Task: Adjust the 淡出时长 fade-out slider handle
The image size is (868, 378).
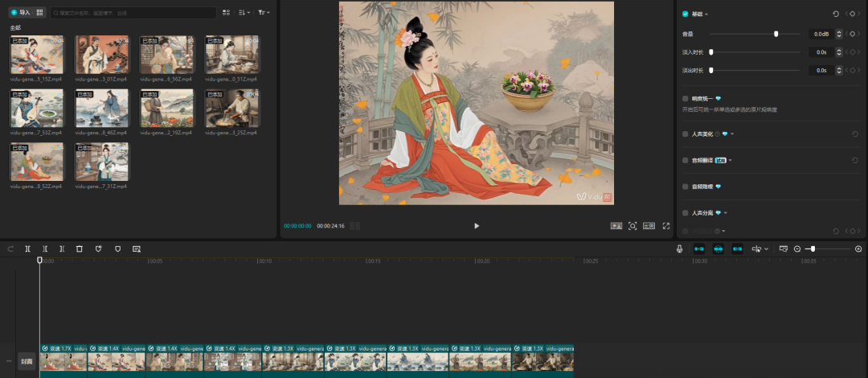Action: (x=711, y=71)
